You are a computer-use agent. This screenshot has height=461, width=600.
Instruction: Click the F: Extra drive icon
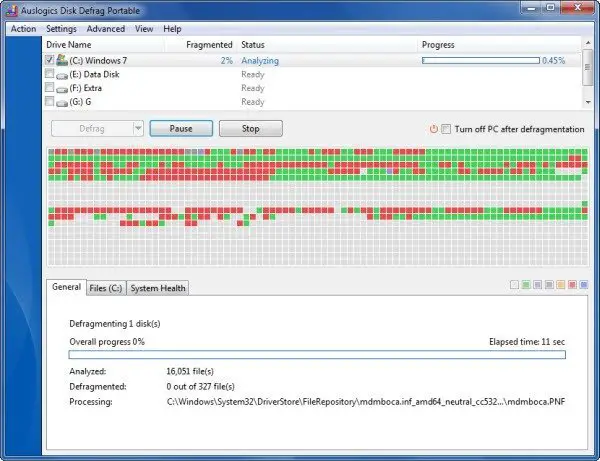click(x=62, y=89)
